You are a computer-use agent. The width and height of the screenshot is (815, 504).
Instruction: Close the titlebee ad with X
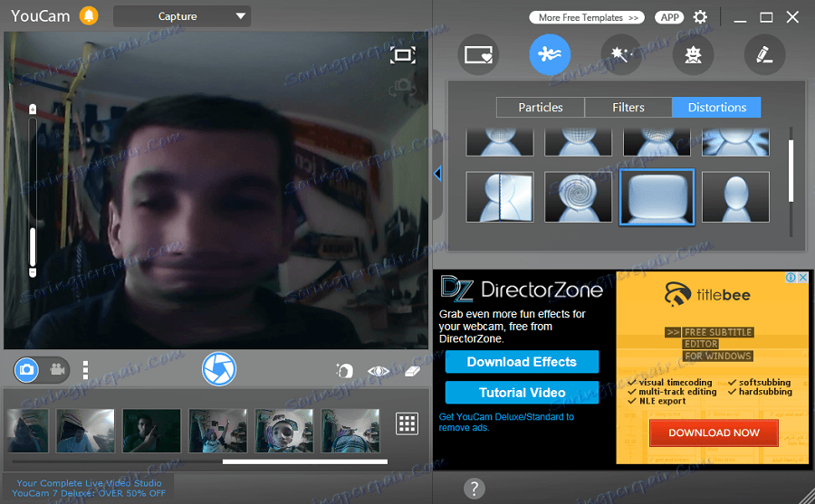(x=802, y=278)
